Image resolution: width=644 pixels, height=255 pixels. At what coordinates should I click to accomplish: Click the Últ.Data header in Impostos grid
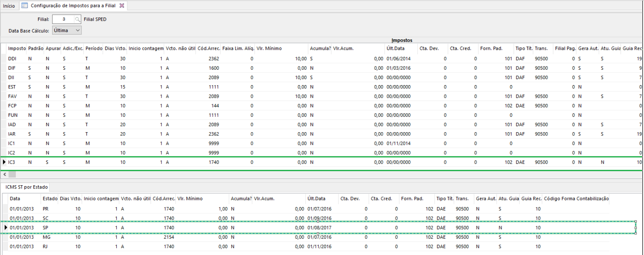[x=395, y=49]
